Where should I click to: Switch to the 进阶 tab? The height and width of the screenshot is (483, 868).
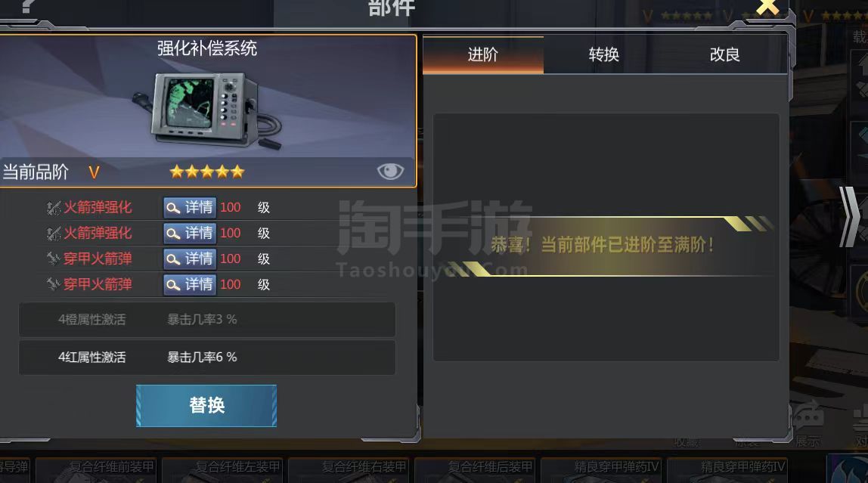[482, 54]
